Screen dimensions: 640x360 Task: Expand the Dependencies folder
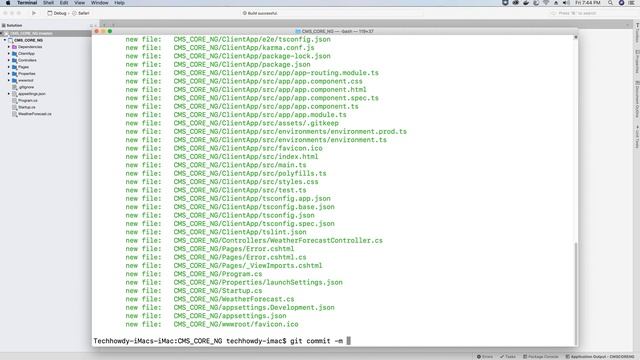coord(9,47)
